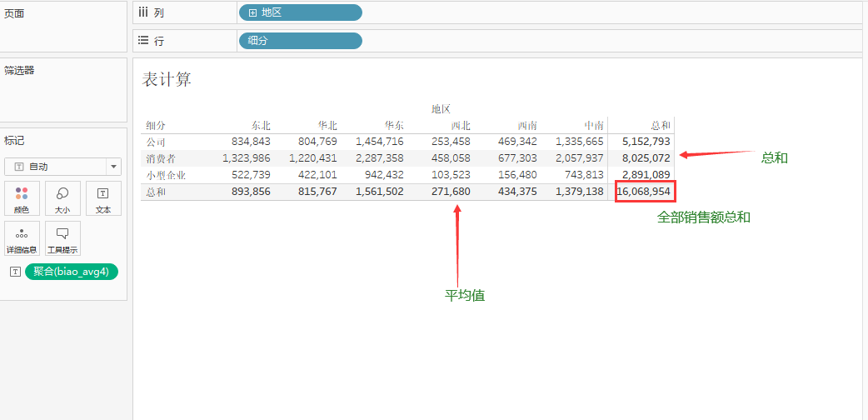This screenshot has width=868, height=420.
Task: Click the 华东 column header
Action: pos(393,126)
